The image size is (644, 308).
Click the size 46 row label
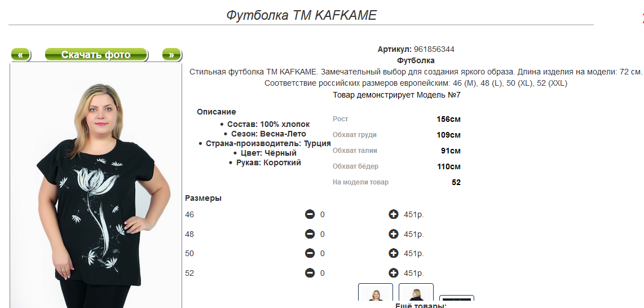[x=189, y=214]
